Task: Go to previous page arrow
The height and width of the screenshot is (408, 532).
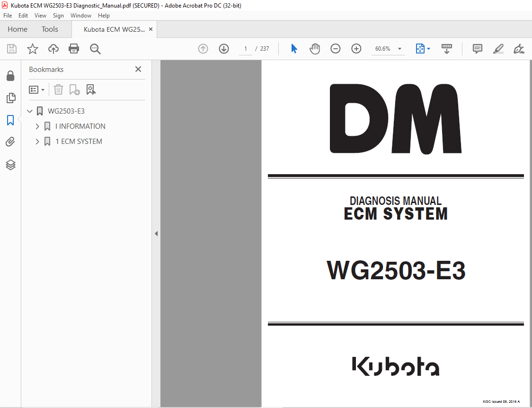Action: (203, 49)
